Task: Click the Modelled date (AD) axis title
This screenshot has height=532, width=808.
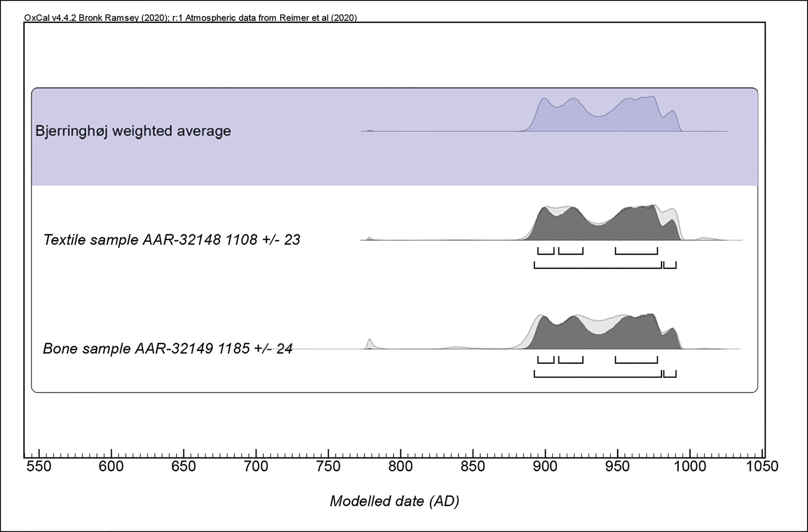Action: click(394, 501)
